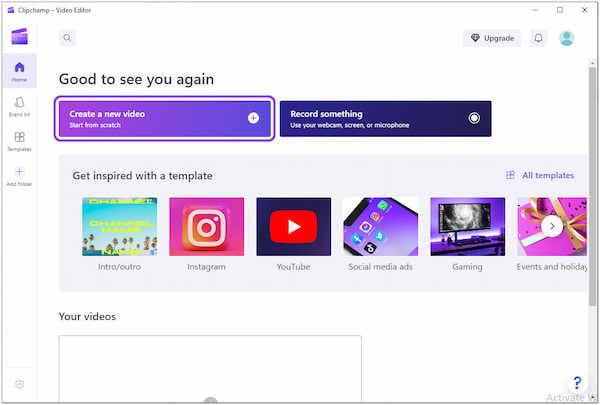
Task: Maximize the Clipchamp window
Action: pos(560,10)
